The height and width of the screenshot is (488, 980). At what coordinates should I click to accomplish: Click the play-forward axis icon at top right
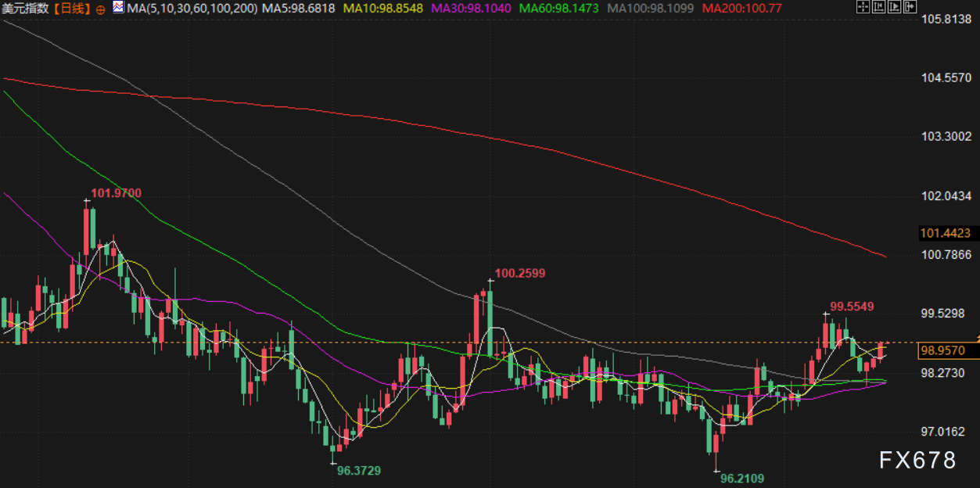(x=894, y=8)
